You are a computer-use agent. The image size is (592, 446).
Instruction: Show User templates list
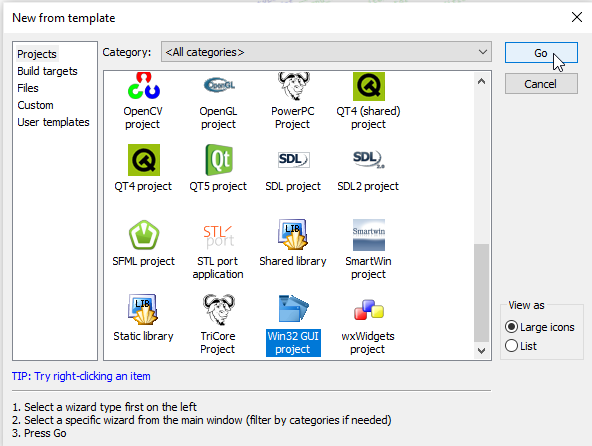[x=53, y=122]
